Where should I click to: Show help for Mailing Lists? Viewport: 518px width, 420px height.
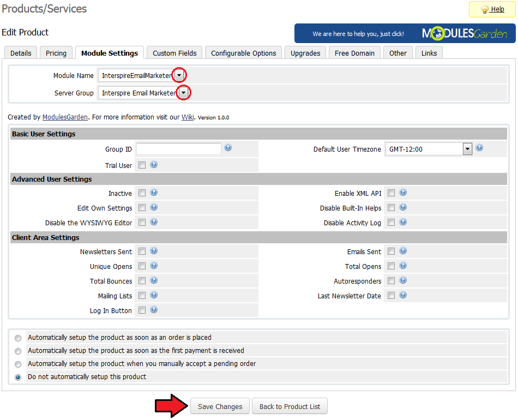click(x=154, y=295)
